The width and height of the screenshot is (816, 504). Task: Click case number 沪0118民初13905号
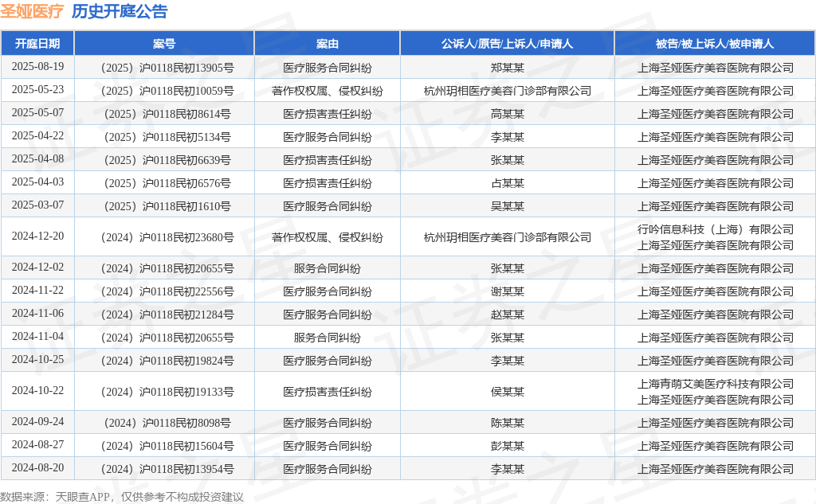click(x=186, y=68)
